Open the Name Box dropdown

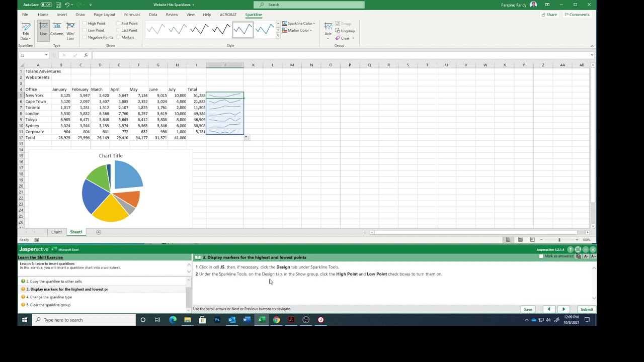click(46, 55)
